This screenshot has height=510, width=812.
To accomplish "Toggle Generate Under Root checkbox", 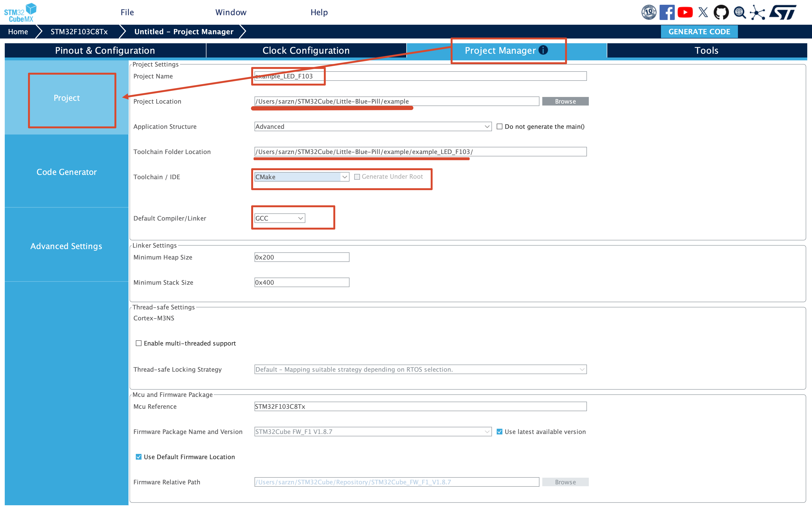I will [x=357, y=177].
